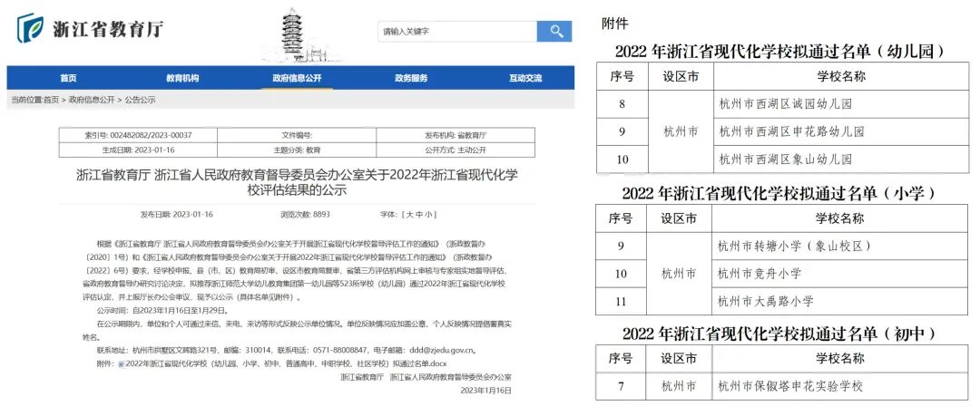
Task: Click the 浏览次数: 8893 text
Action: pos(305,215)
